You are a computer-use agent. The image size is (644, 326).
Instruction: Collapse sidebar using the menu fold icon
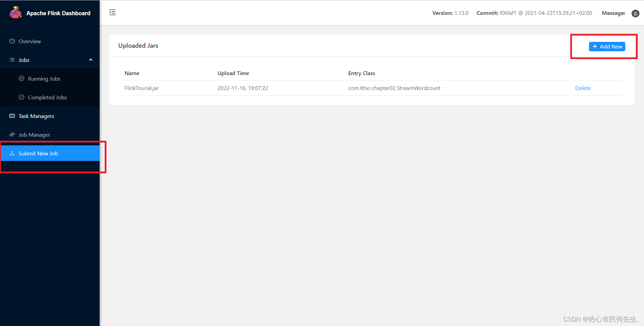[112, 12]
